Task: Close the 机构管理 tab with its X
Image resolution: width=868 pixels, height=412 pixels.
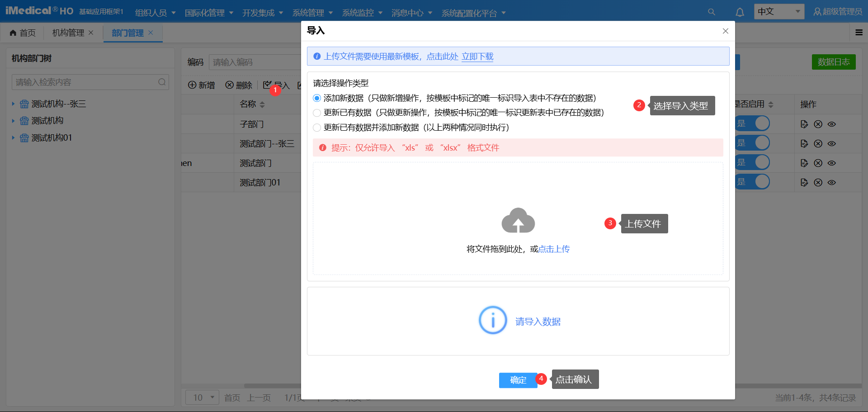Action: (91, 33)
